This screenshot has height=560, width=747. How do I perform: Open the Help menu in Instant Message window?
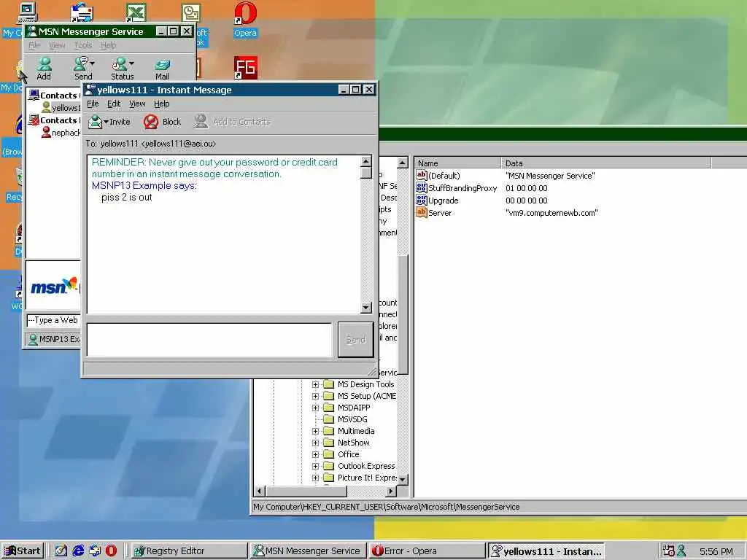(161, 104)
